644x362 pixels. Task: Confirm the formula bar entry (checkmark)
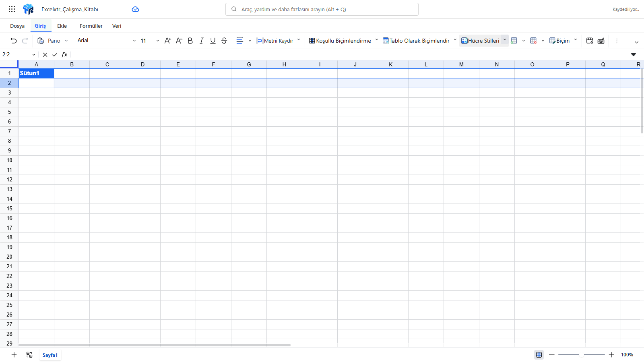(x=55, y=55)
